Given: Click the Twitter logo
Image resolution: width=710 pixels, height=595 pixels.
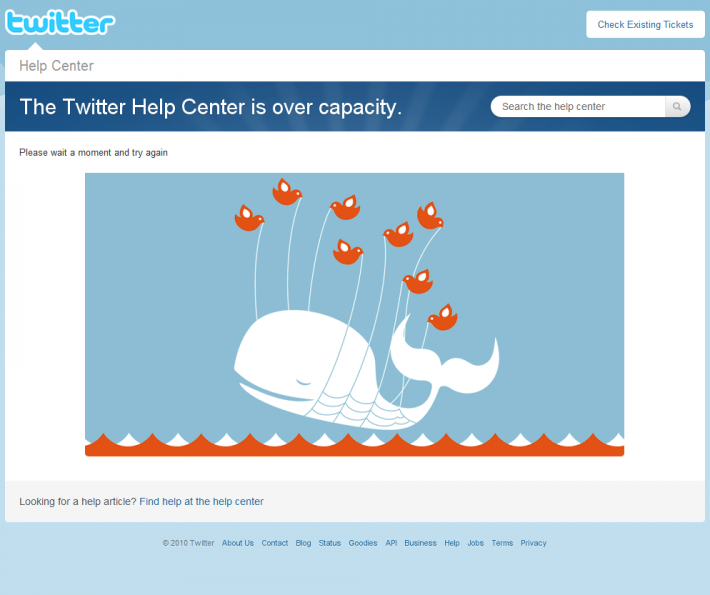Looking at the screenshot, I should click(x=60, y=23).
